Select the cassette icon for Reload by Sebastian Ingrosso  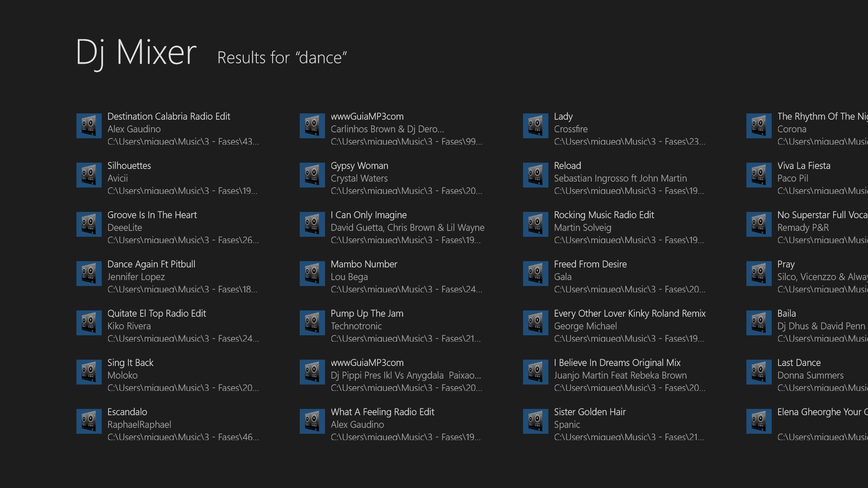(535, 175)
